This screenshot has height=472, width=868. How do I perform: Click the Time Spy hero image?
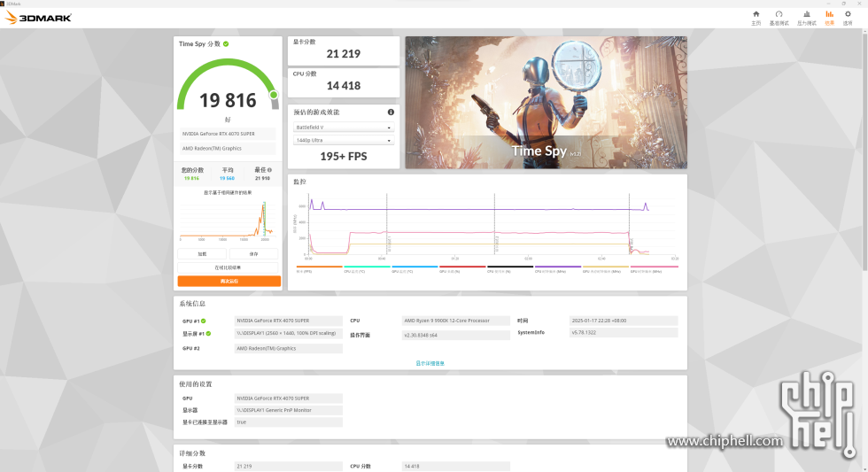pos(546,103)
